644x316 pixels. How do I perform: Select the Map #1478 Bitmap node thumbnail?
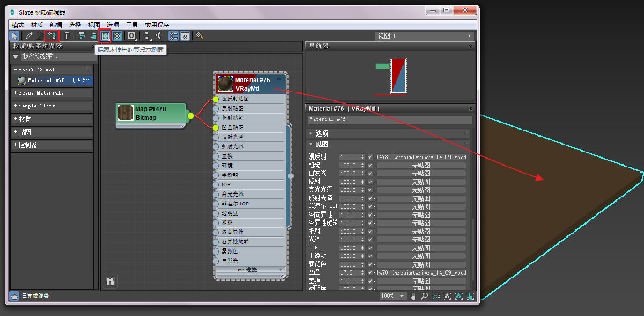tap(126, 113)
